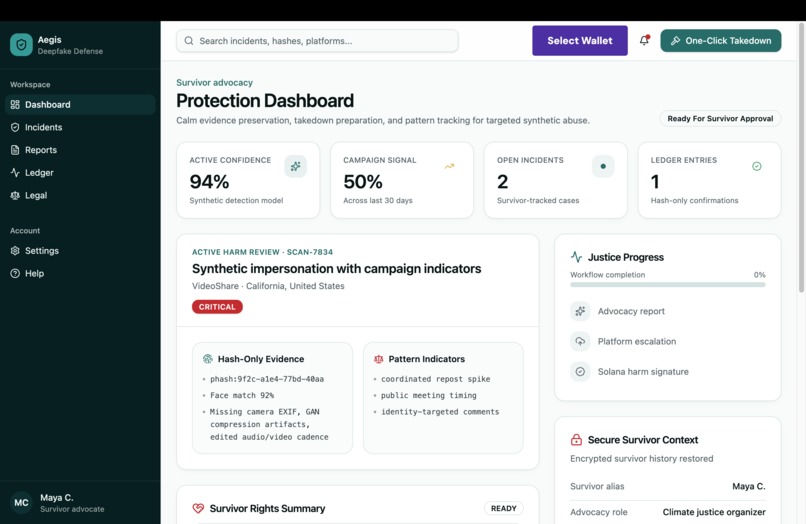806x524 pixels.
Task: Click the page vertical scrollbar
Action: pyautogui.click(x=801, y=158)
